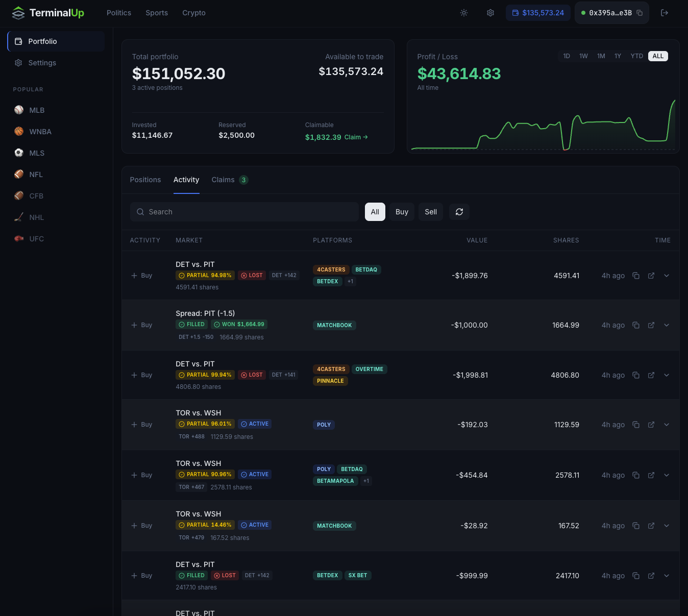This screenshot has height=616, width=688.
Task: Switch to the Positions tab
Action: (145, 180)
